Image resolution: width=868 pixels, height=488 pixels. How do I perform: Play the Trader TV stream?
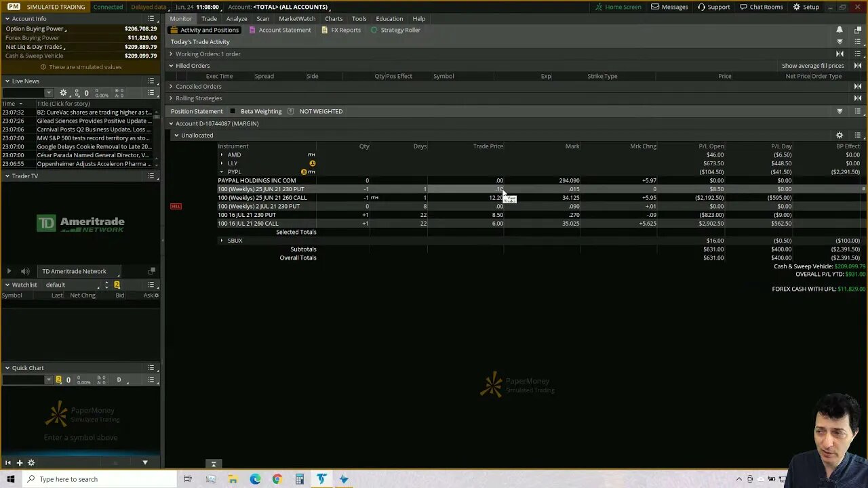[9, 271]
